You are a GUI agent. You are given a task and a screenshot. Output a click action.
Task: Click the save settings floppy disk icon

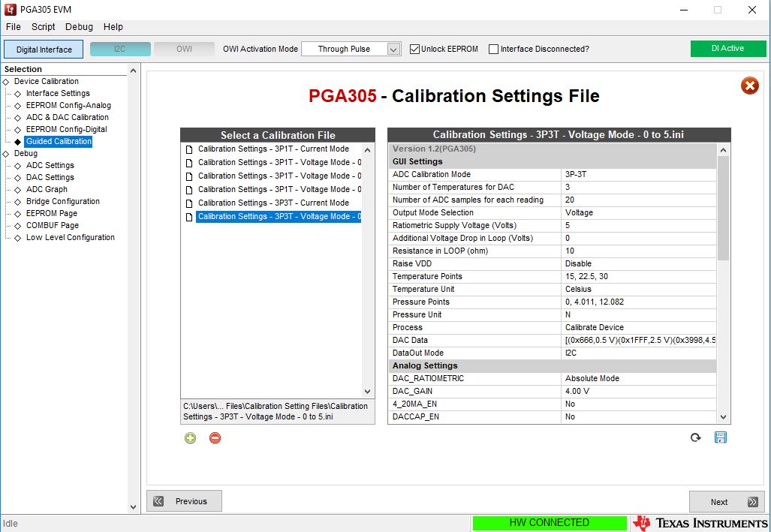pos(721,437)
